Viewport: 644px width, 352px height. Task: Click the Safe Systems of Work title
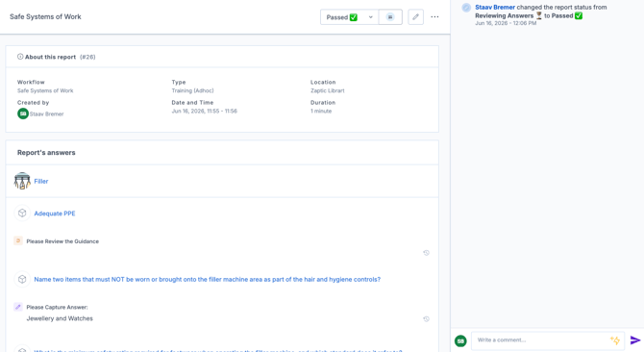[45, 17]
